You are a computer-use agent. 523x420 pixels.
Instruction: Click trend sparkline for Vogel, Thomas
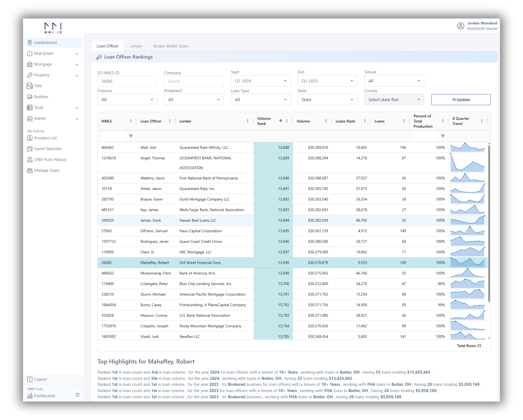(x=467, y=162)
